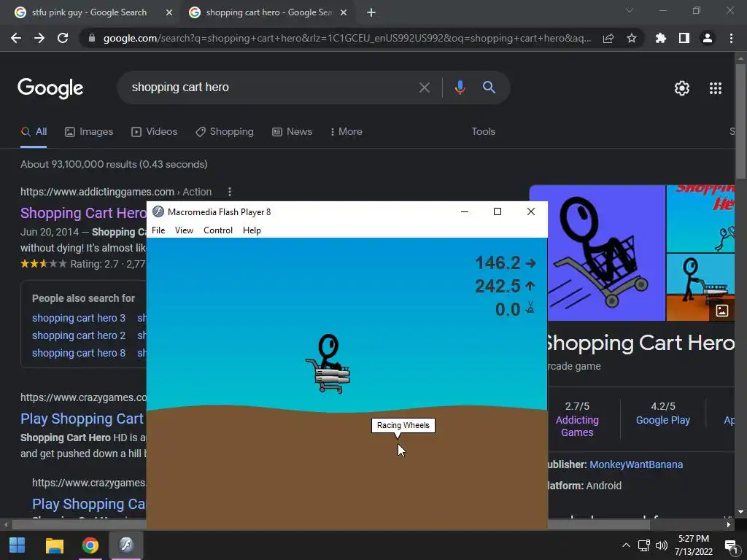Reload the Google search page
The width and height of the screenshot is (747, 560).
(63, 38)
